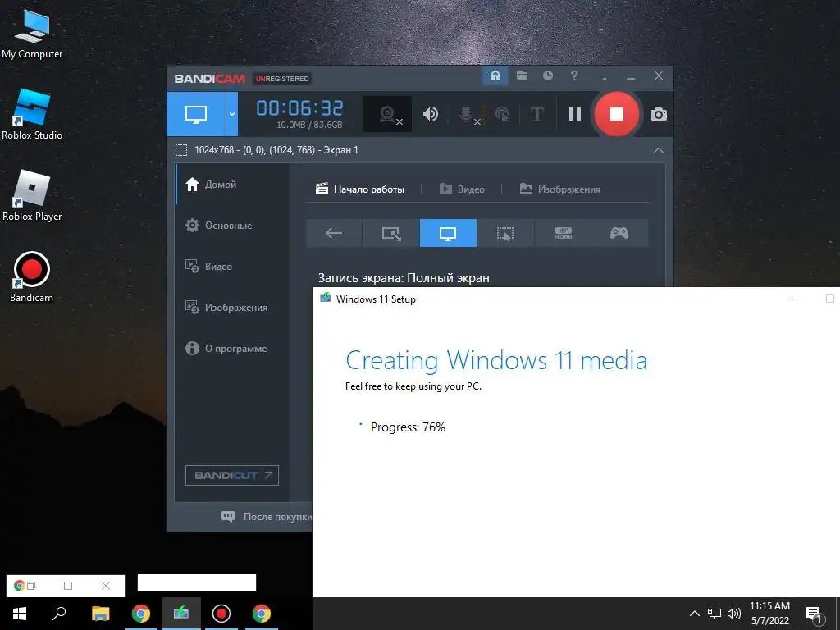Image resolution: width=840 pixels, height=630 pixels.
Task: Switch to Windows 11 Setup taskbar icon
Action: (x=181, y=614)
